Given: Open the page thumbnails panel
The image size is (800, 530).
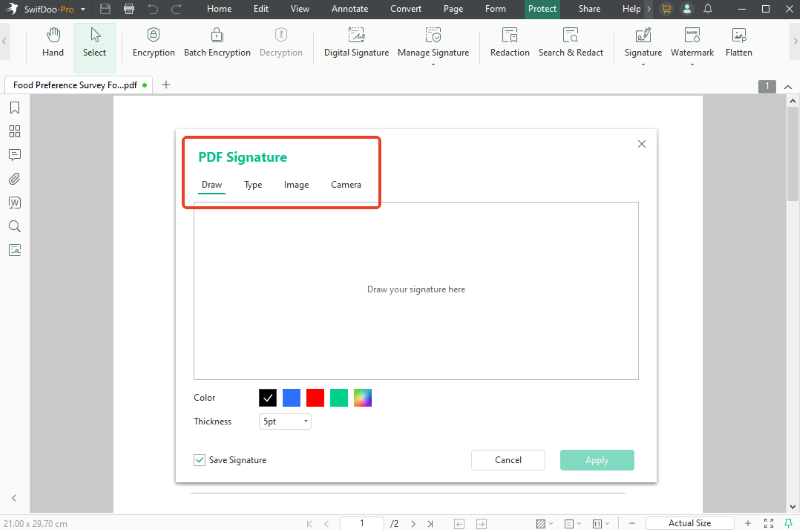Looking at the screenshot, I should click(x=15, y=131).
